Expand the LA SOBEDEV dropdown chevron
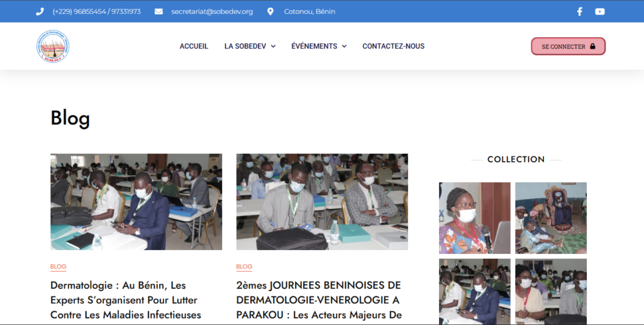 (x=273, y=47)
